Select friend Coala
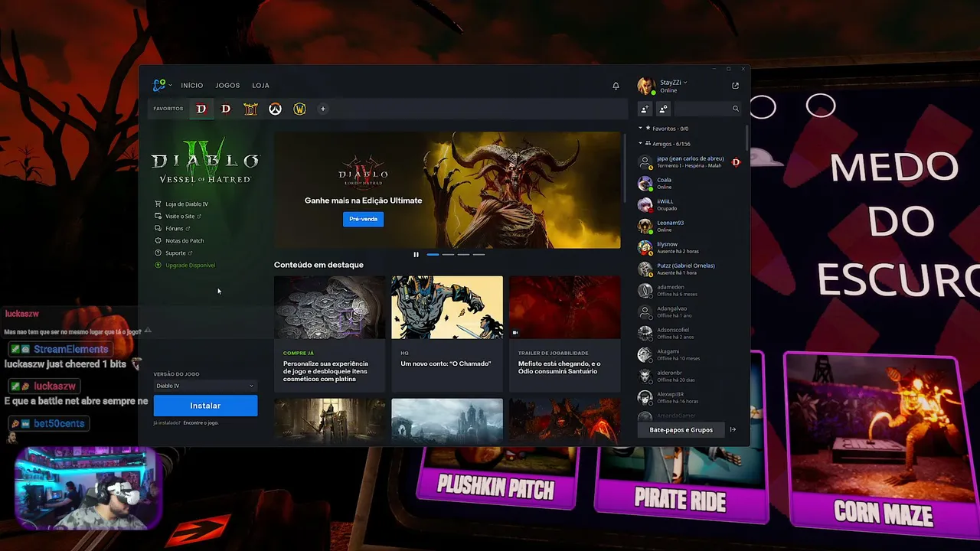Screen dimensions: 980x551 click(x=690, y=184)
